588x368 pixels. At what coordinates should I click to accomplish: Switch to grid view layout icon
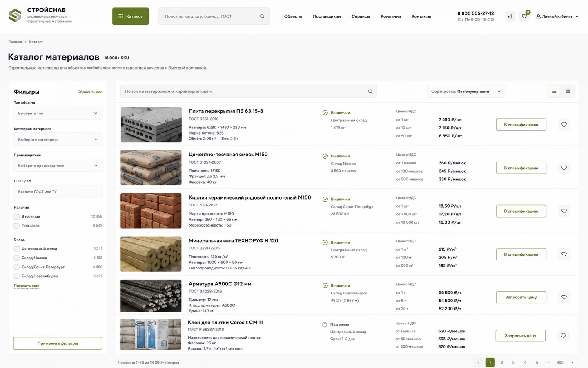tap(568, 91)
